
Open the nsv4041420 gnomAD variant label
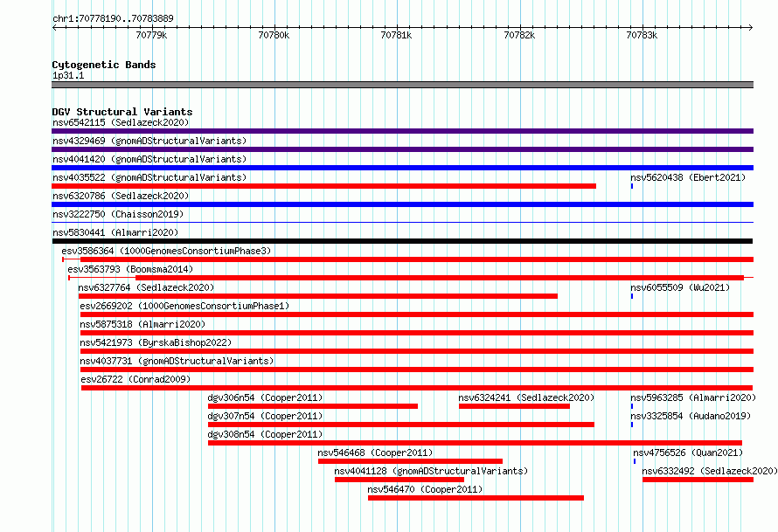point(149,159)
